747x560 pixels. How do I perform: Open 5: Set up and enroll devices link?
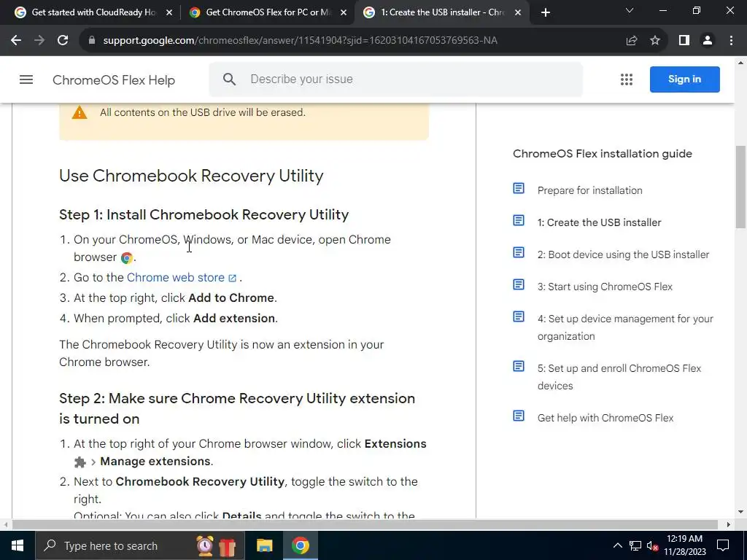(619, 377)
